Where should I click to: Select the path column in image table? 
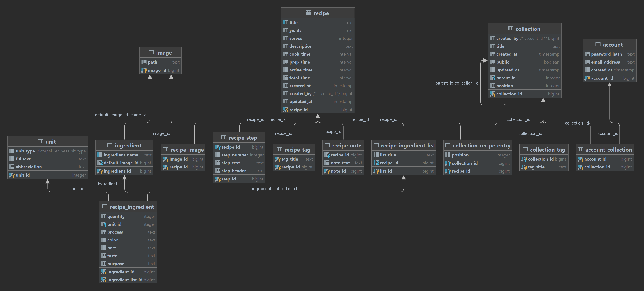tap(161, 62)
